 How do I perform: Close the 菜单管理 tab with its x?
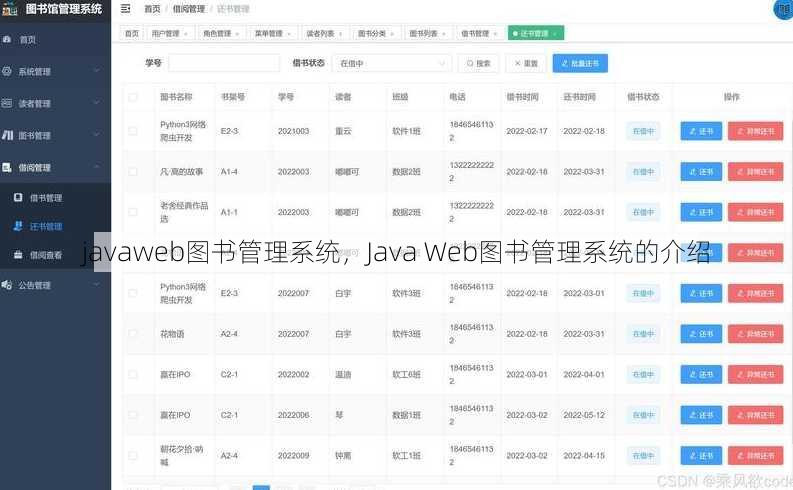pyautogui.click(x=289, y=33)
